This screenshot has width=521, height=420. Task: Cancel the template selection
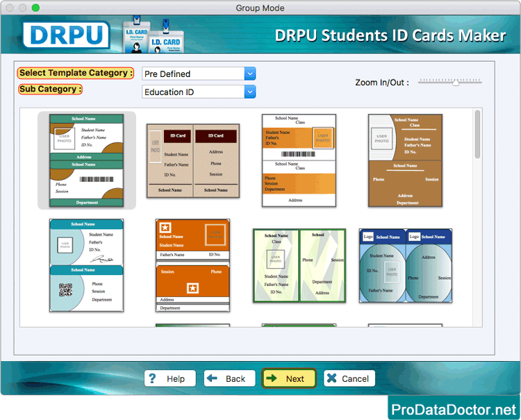click(349, 378)
